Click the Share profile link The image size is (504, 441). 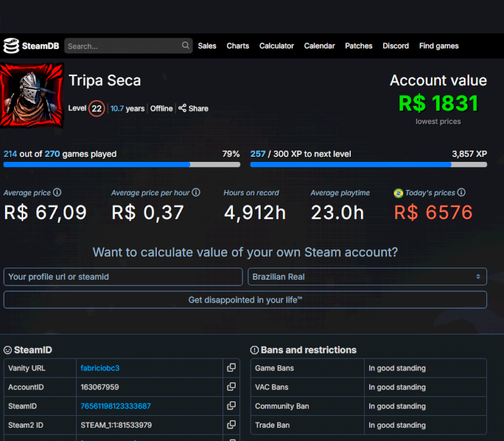click(193, 108)
